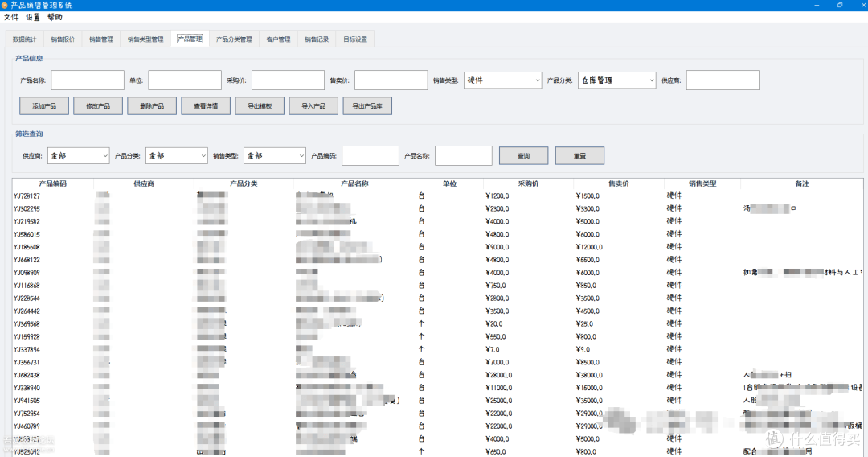Open the 供应商 filter dropdown in 筛选查询
The width and height of the screenshot is (868, 457).
click(79, 155)
